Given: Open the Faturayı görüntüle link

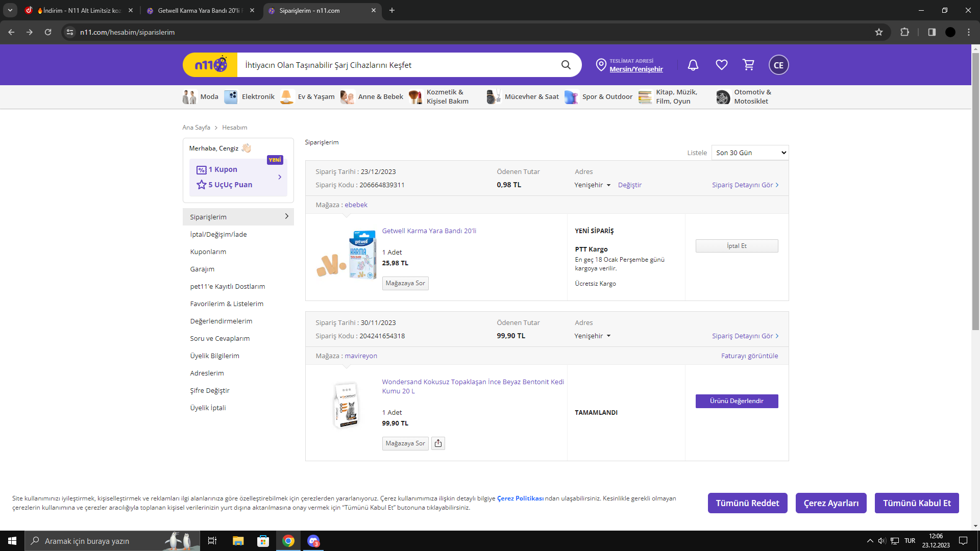Looking at the screenshot, I should pyautogui.click(x=749, y=356).
